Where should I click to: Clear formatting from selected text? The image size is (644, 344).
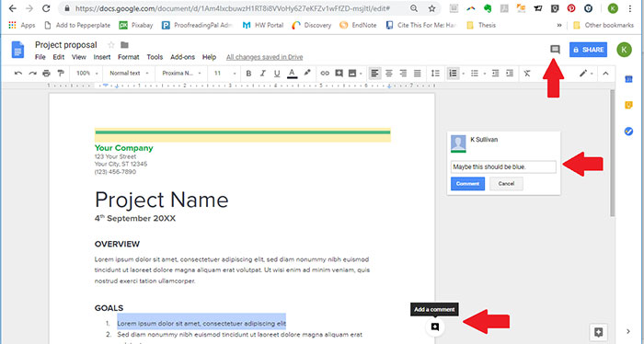point(527,74)
